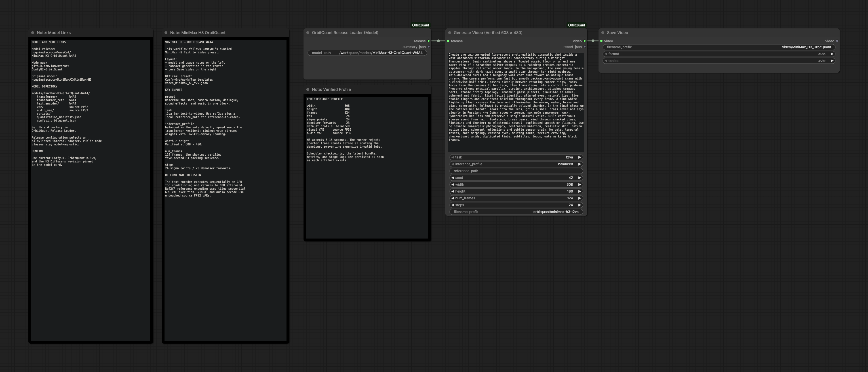
Task: Cycle codec to previous option with left arrow
Action: click(606, 61)
